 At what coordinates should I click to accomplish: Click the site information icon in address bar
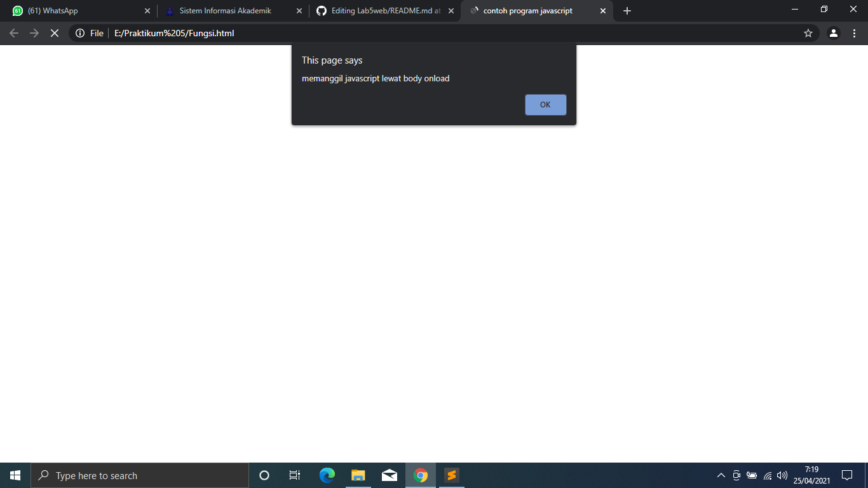tap(79, 32)
